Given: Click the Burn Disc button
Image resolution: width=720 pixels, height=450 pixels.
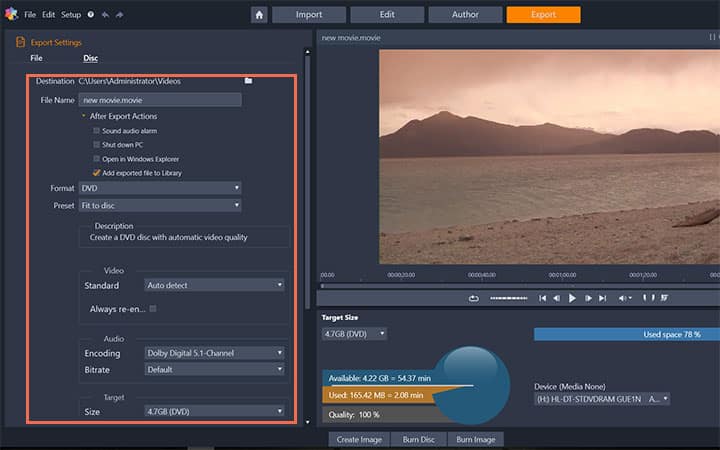Looking at the screenshot, I should 418,439.
